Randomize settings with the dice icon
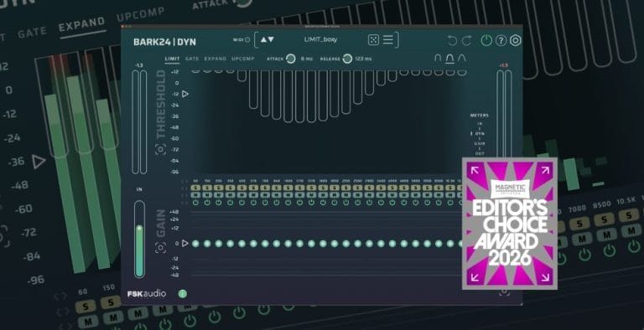Image resolution: width=644 pixels, height=330 pixels. 373,39
